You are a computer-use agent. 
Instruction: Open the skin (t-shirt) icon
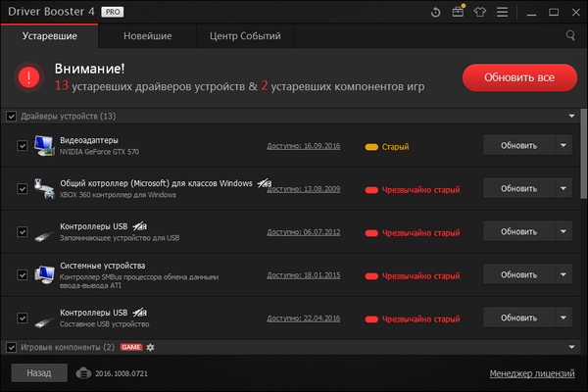(479, 12)
